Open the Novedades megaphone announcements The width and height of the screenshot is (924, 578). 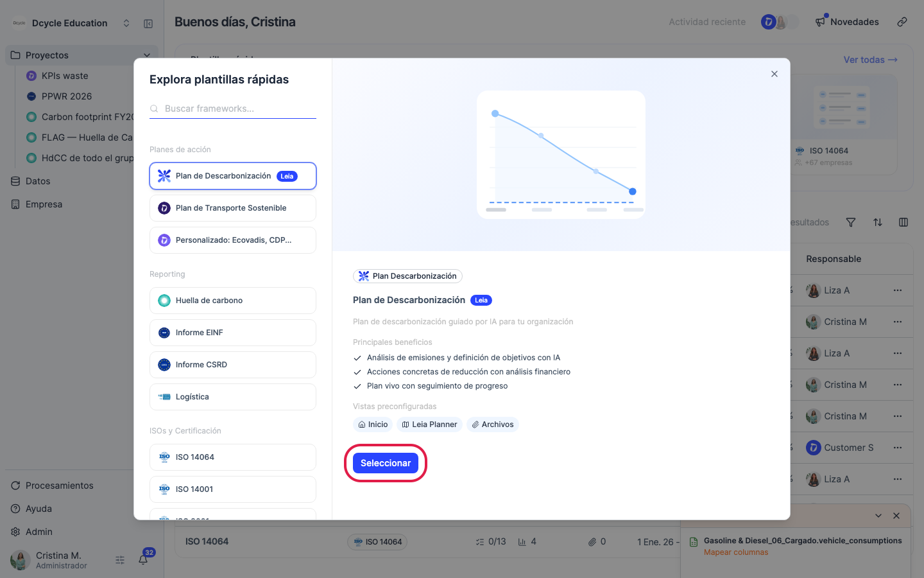click(847, 22)
